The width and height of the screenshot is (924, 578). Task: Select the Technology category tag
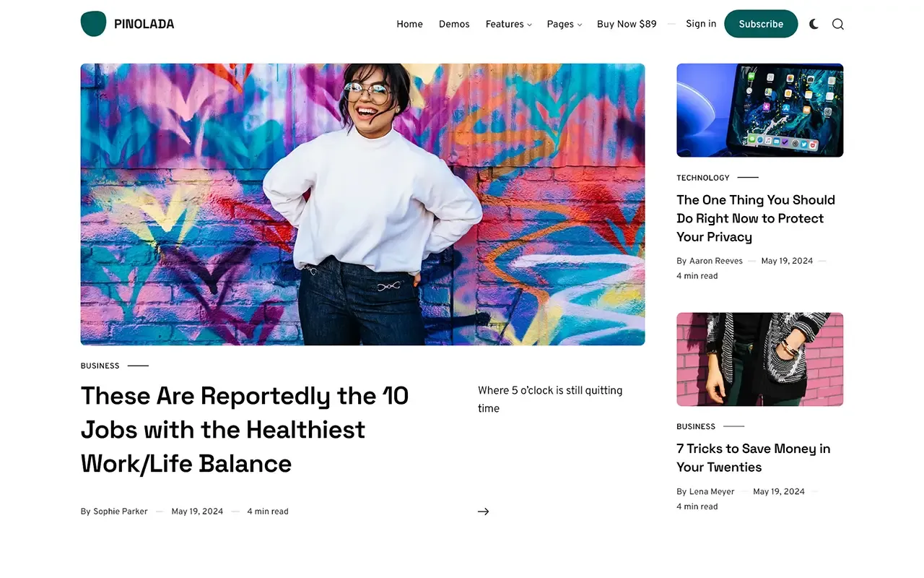tap(702, 178)
